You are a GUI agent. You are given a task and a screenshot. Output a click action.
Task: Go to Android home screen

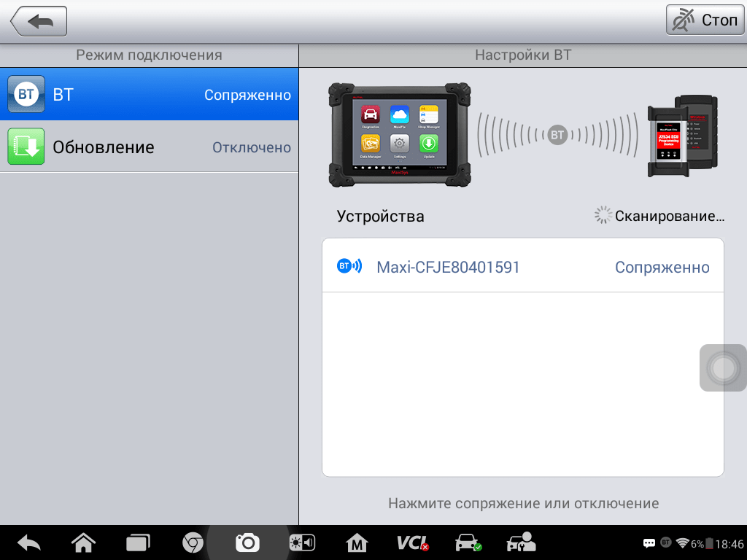coord(83,542)
